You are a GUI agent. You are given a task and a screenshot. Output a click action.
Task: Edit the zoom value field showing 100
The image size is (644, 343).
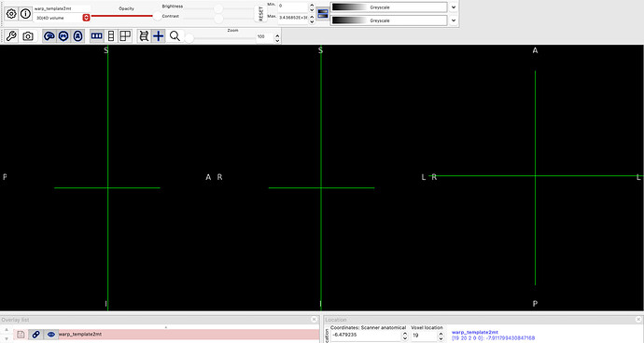(264, 37)
